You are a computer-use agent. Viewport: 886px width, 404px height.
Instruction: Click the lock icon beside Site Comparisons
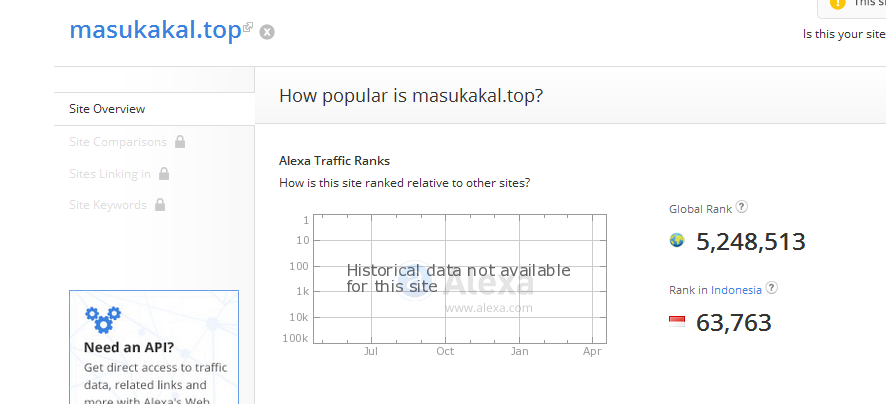pyautogui.click(x=180, y=142)
